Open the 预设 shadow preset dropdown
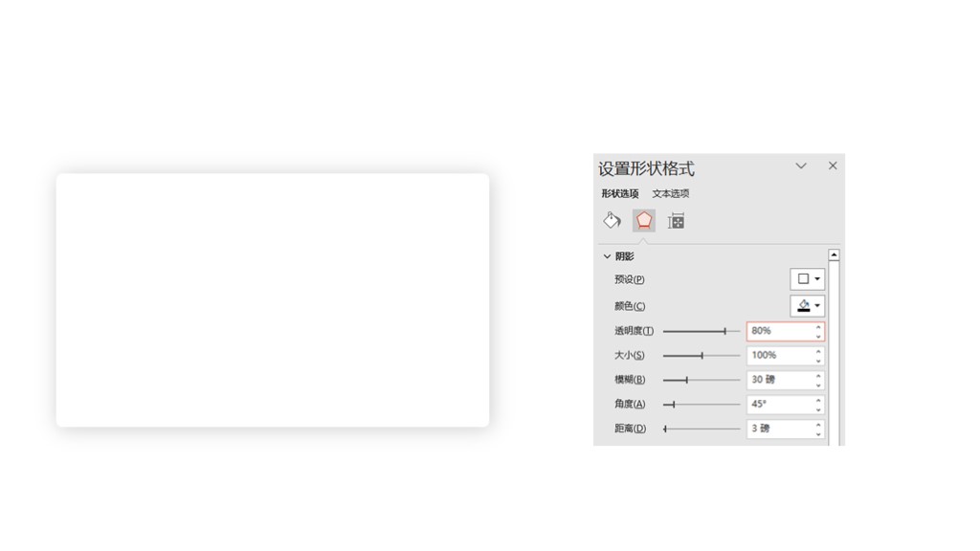Viewport: 980px width, 551px height. 808,279
